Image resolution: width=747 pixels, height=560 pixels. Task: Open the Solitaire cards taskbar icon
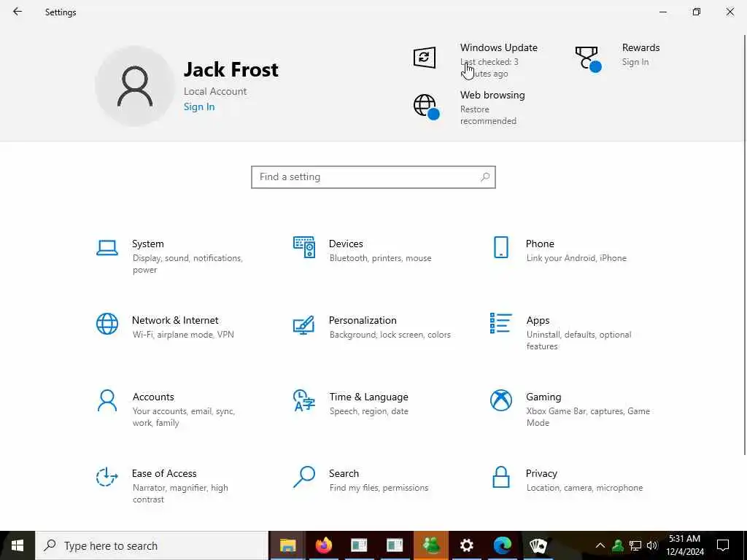click(538, 545)
